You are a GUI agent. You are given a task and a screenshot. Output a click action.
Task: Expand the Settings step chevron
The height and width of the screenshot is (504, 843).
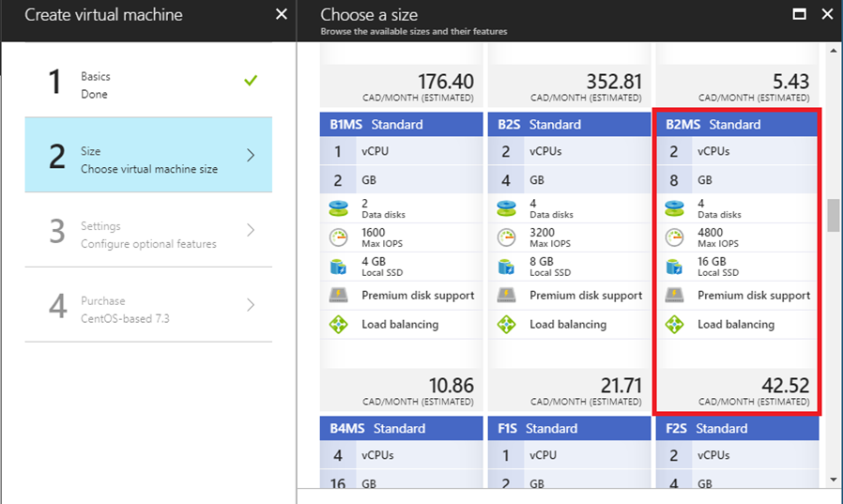point(251,230)
